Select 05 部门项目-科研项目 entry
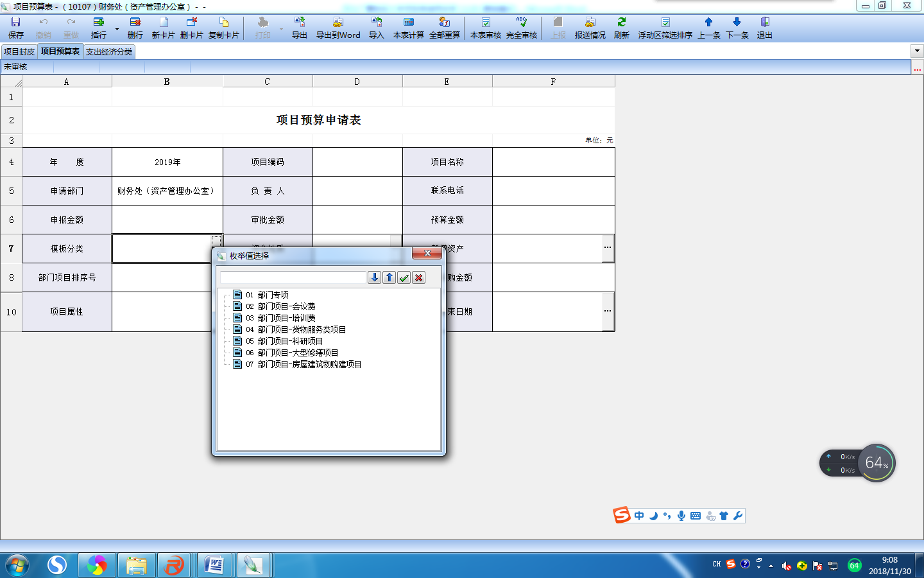The height and width of the screenshot is (578, 924). 290,341
